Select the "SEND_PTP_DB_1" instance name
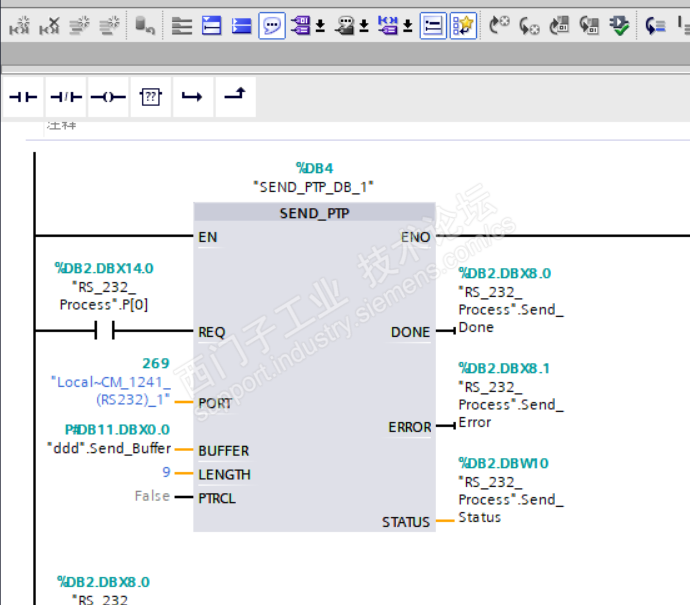The width and height of the screenshot is (690, 605). [313, 187]
